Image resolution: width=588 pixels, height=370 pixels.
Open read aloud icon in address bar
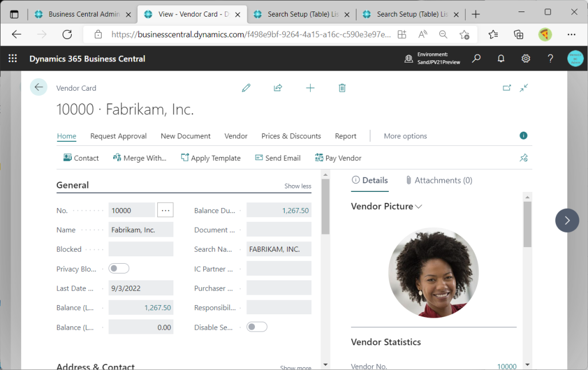(423, 34)
